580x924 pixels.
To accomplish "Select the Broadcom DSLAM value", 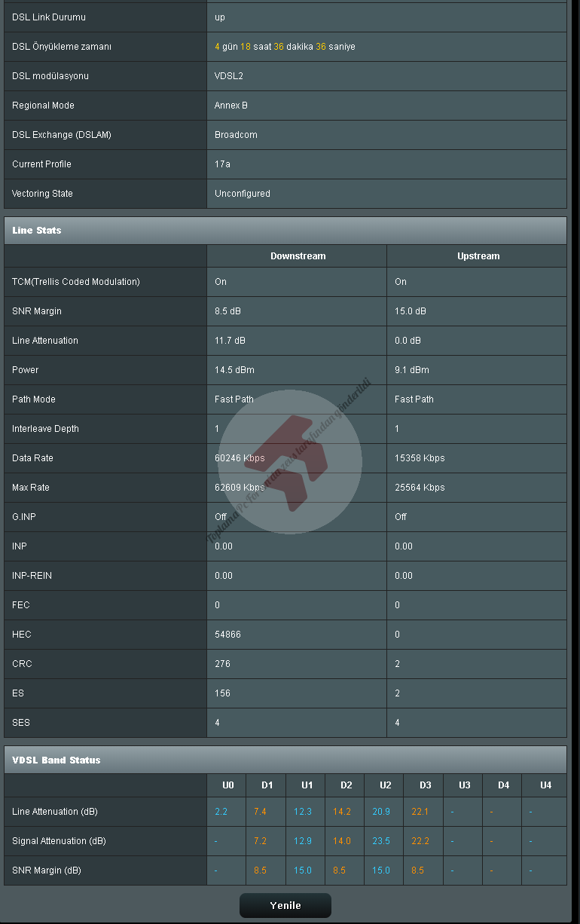I will pos(236,135).
